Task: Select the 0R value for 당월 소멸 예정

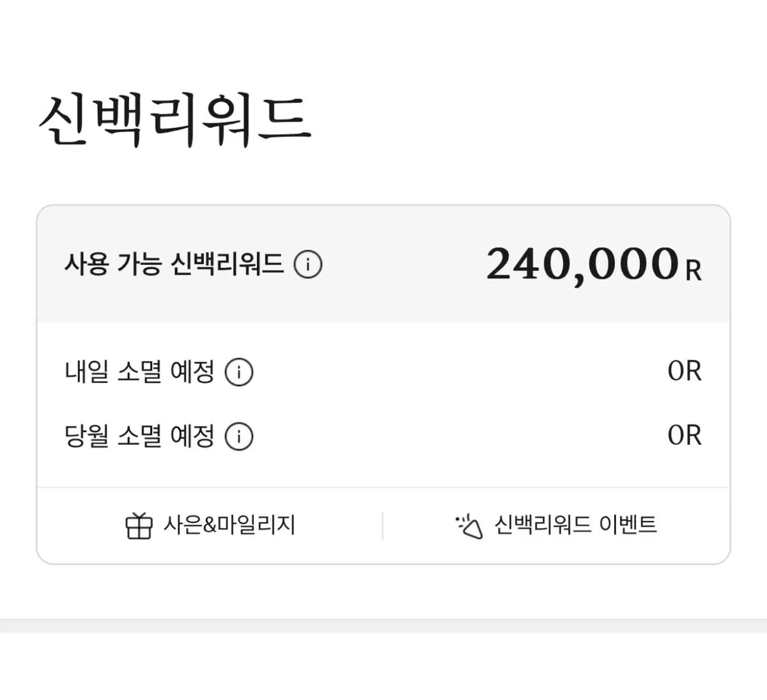Action: (x=684, y=435)
